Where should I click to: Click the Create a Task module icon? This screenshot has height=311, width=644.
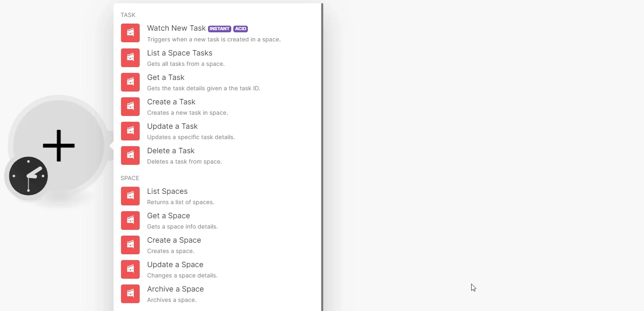[x=130, y=106]
